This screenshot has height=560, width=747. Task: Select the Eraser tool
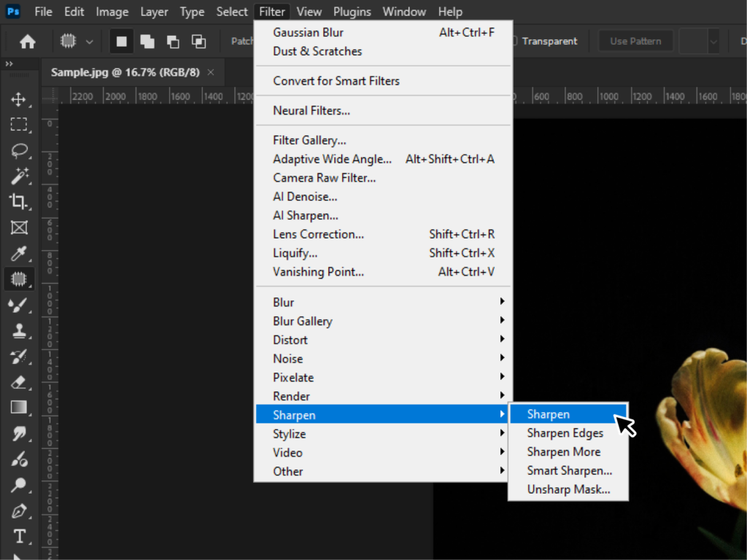coord(20,383)
